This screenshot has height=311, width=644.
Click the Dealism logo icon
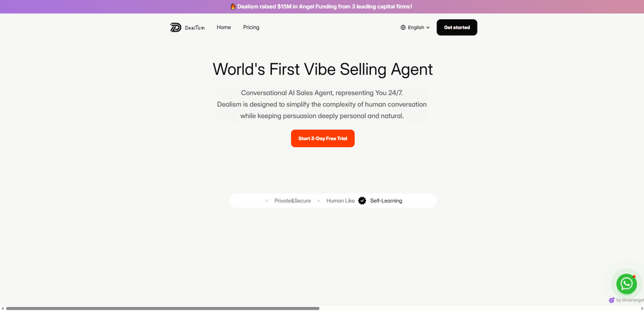[175, 27]
